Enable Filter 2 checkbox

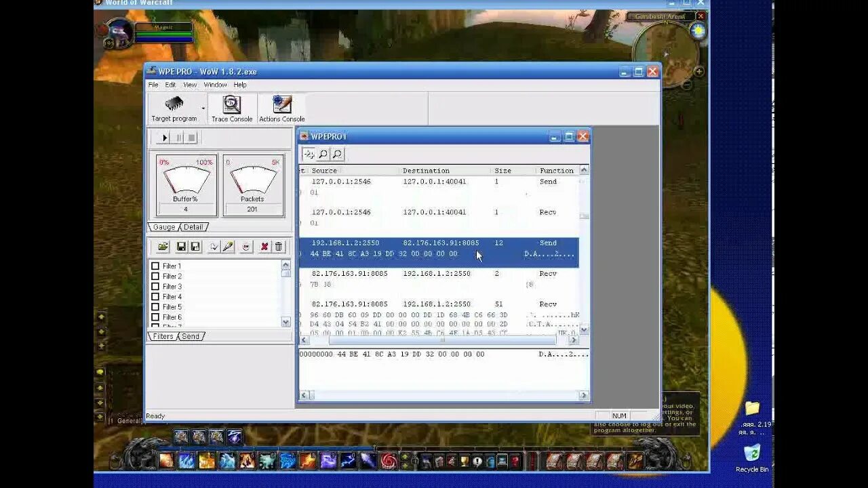(155, 277)
